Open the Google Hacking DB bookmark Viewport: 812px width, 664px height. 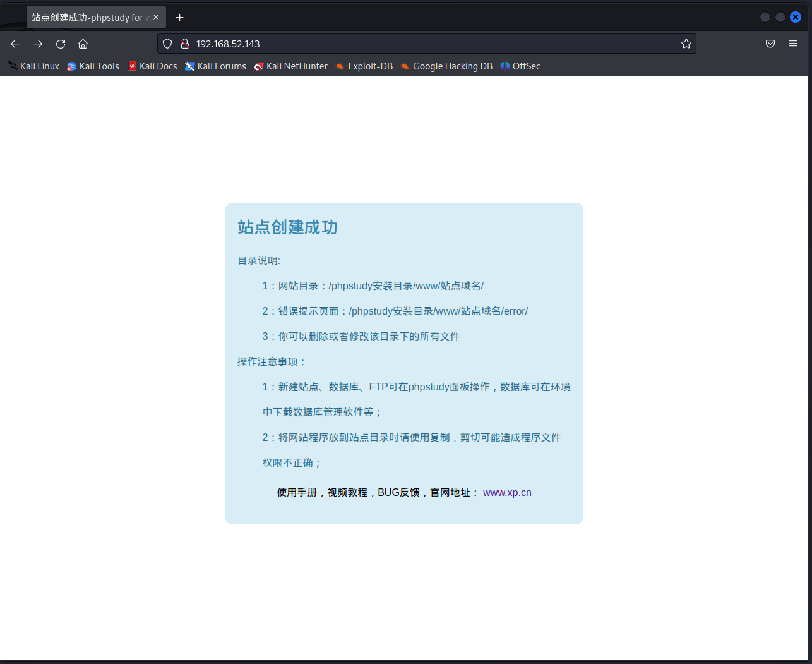pos(446,66)
